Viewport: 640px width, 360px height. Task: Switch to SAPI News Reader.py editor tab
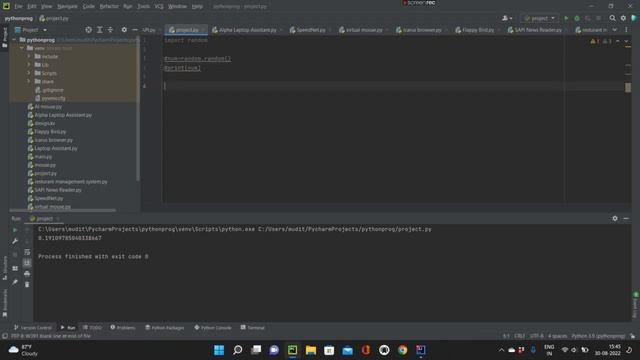click(x=538, y=30)
